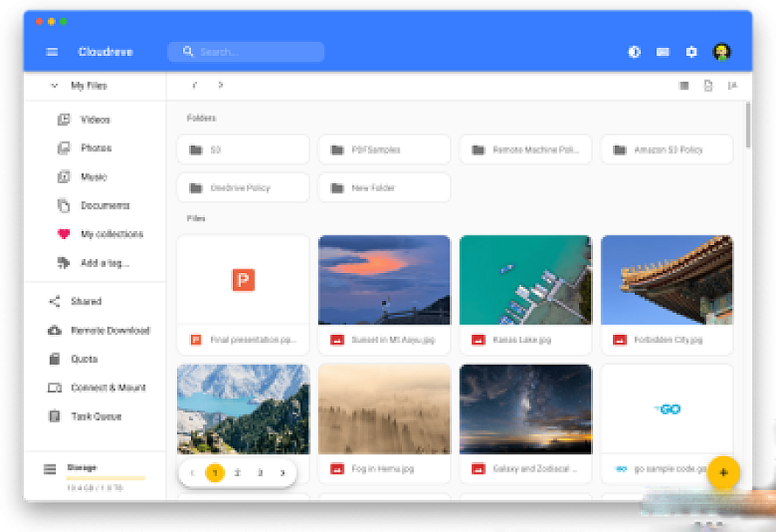The width and height of the screenshot is (776, 532).
Task: Click the user avatar in header
Action: tap(722, 52)
